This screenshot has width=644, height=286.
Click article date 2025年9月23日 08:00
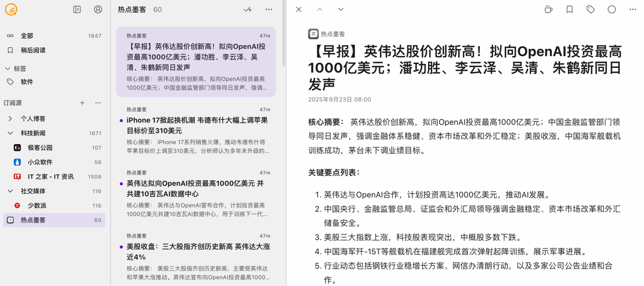(x=339, y=99)
